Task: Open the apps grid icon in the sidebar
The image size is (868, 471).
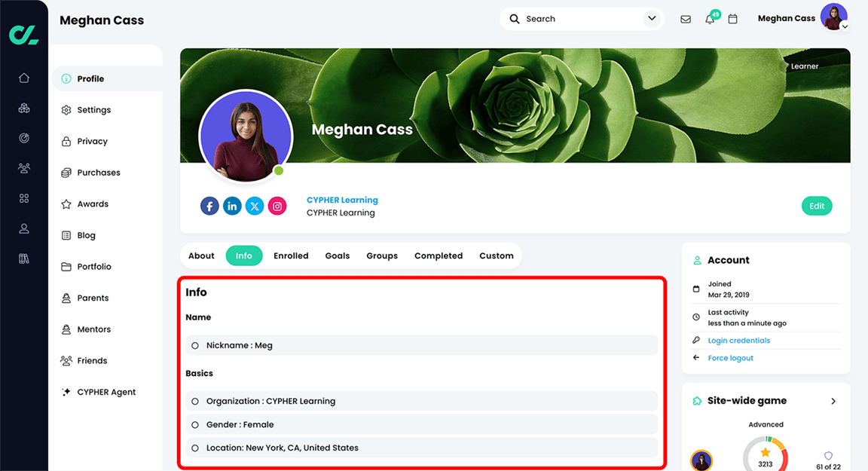Action: (x=23, y=198)
